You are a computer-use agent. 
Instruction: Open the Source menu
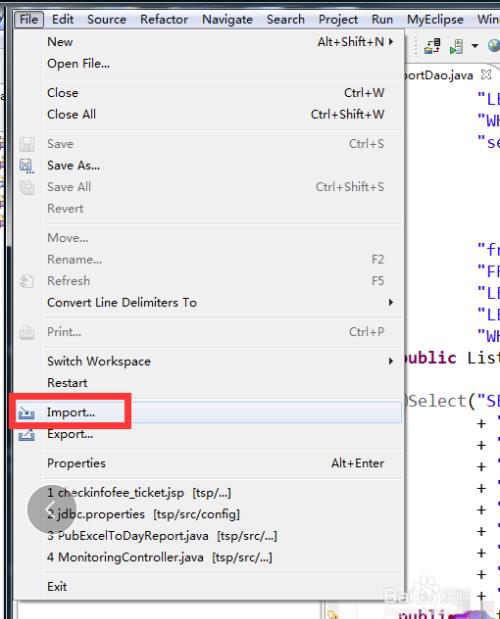coord(107,19)
